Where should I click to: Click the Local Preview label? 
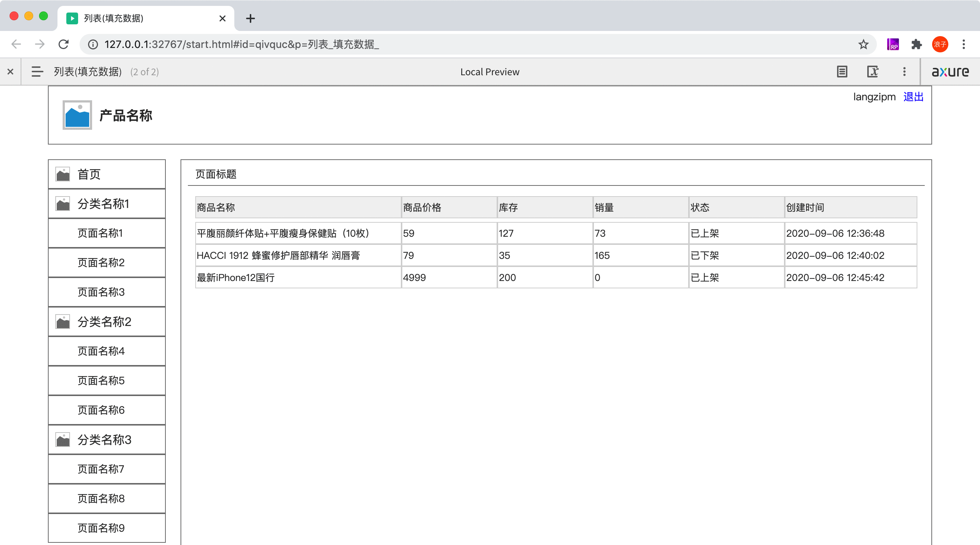tap(490, 72)
